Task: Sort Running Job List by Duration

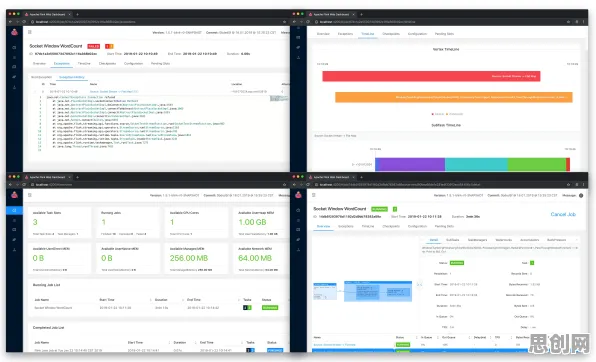Action: point(161,300)
